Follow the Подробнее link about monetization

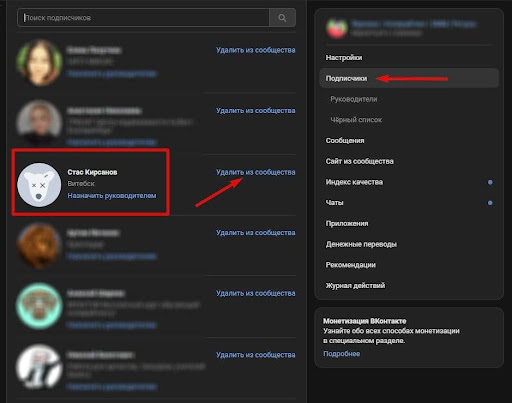341,354
